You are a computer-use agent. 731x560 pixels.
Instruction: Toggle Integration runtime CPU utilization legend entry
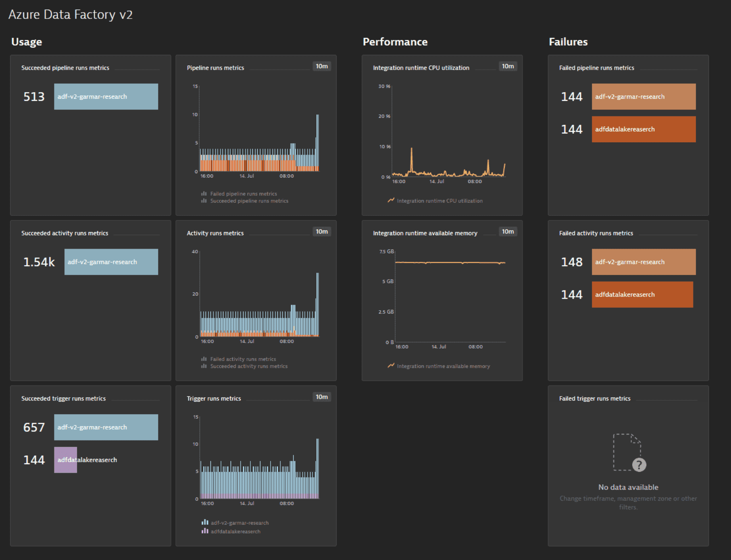[x=439, y=201]
